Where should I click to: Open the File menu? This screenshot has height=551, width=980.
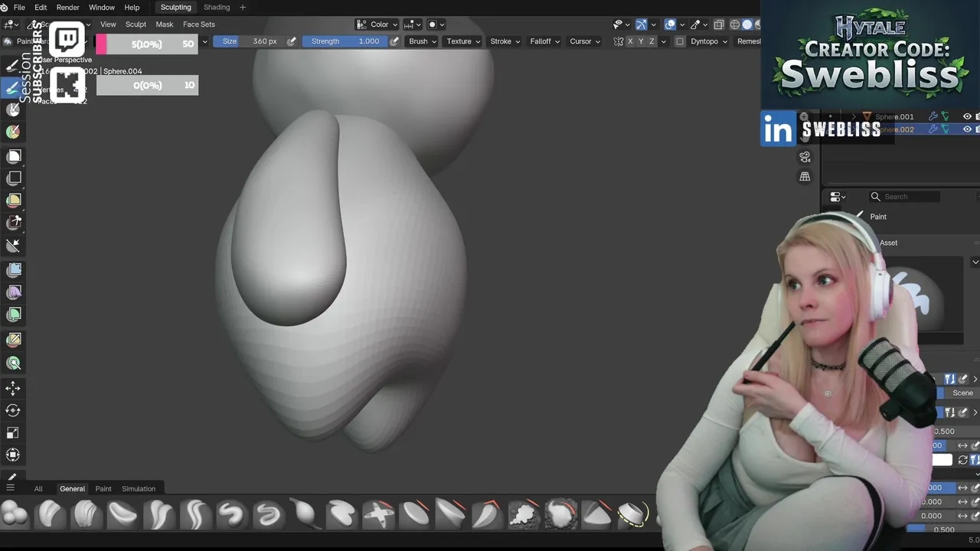(19, 8)
